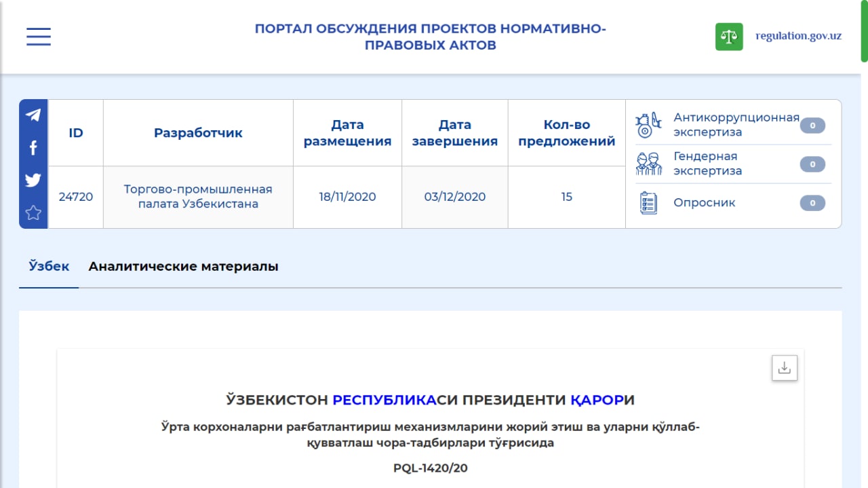Click the Разработчик column header

[x=198, y=133]
